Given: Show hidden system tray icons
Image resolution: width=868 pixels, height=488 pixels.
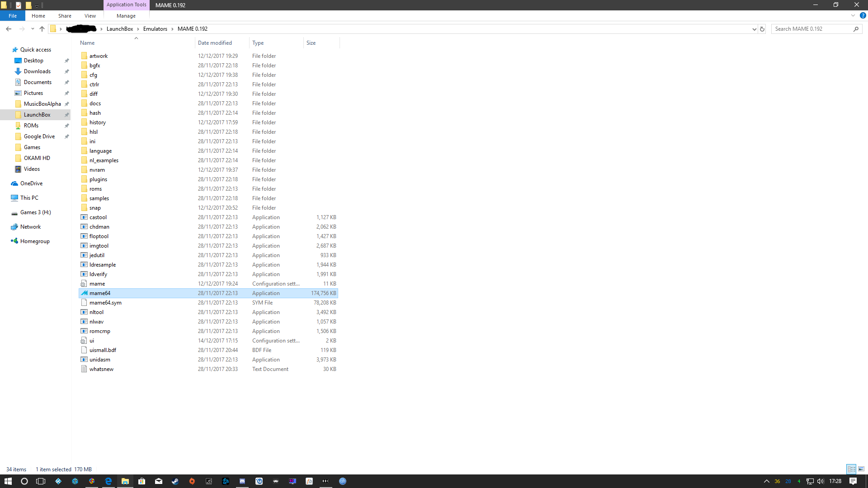Looking at the screenshot, I should [x=767, y=481].
